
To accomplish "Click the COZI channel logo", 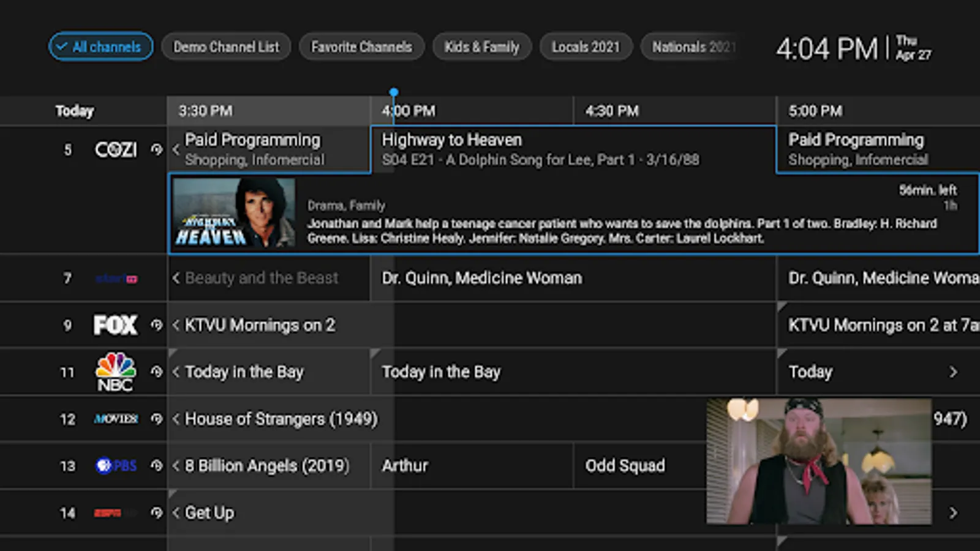I will [116, 149].
